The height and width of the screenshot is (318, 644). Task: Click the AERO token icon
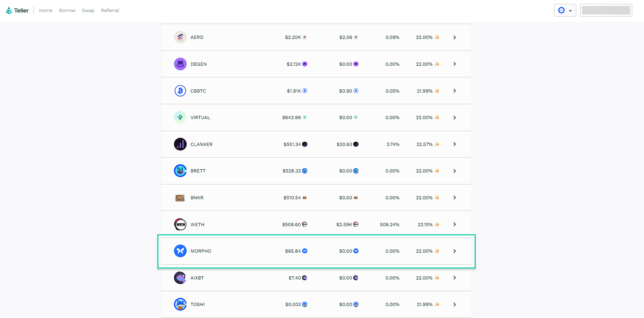pos(180,37)
